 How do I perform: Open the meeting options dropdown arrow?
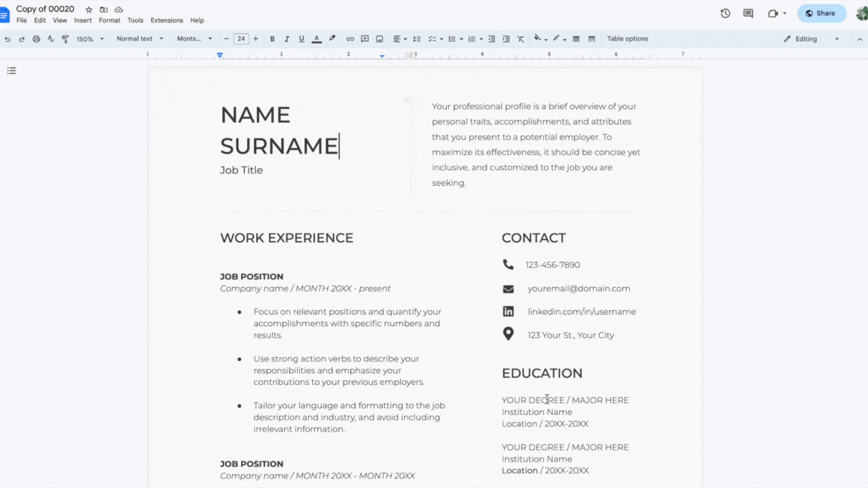[784, 14]
